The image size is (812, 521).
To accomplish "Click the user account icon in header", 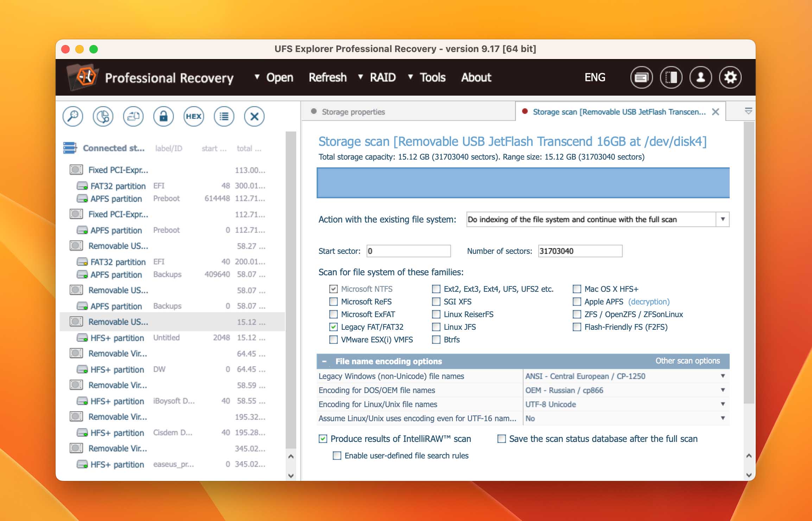I will (x=700, y=77).
